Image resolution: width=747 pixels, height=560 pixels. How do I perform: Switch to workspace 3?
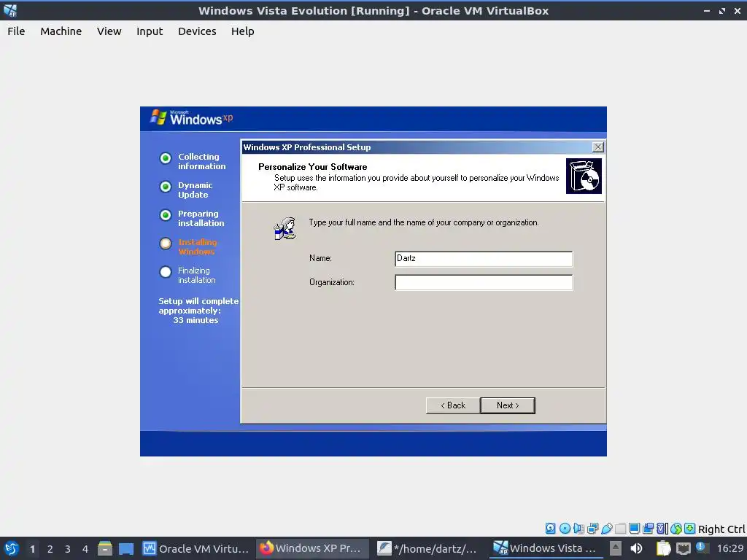[x=68, y=549]
